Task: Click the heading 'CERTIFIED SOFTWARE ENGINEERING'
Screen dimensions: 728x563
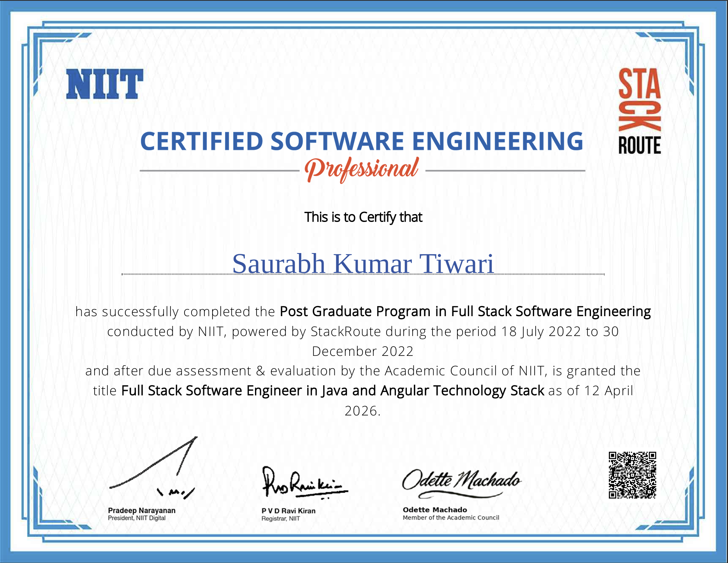Action: [x=362, y=141]
